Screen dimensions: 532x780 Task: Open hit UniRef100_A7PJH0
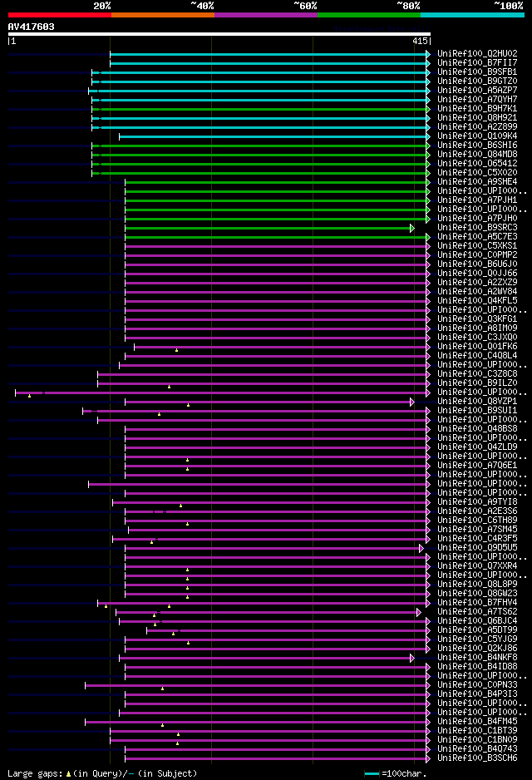click(x=477, y=219)
